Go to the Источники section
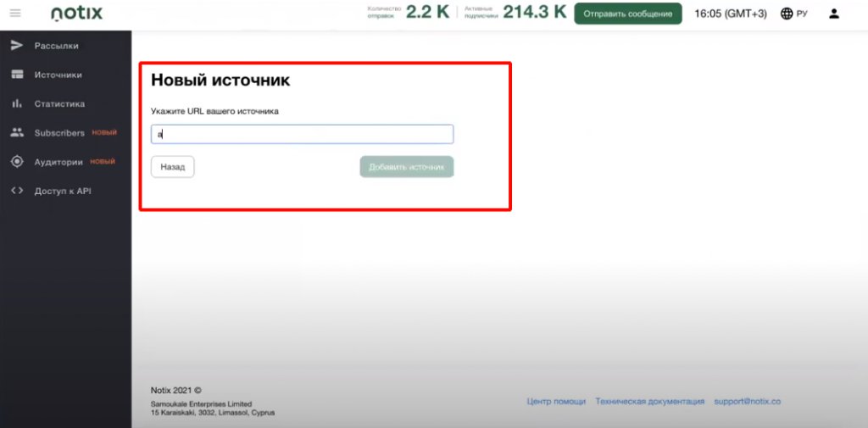Screen dimensions: 868x428 tap(58, 75)
